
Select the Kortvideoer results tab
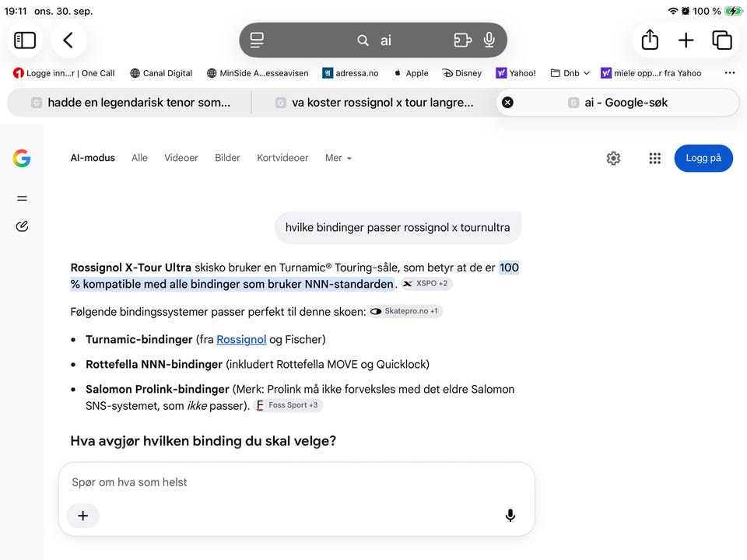(x=282, y=158)
